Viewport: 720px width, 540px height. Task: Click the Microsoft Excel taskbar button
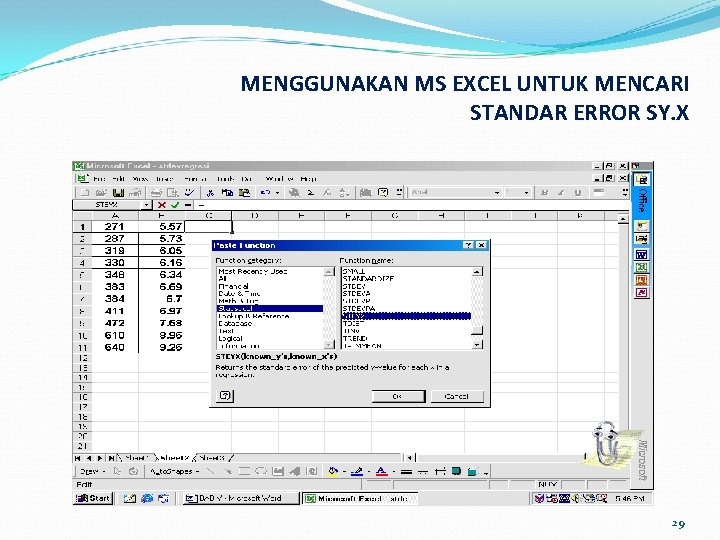(x=360, y=498)
